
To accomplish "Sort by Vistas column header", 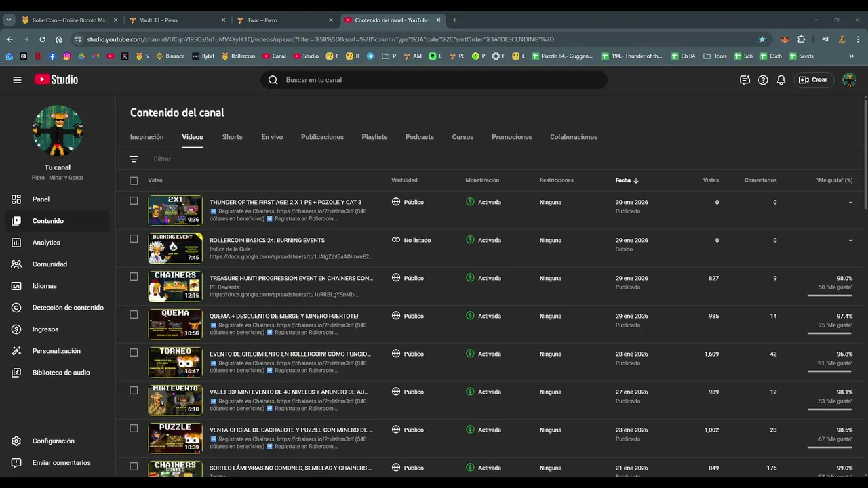I will (711, 180).
